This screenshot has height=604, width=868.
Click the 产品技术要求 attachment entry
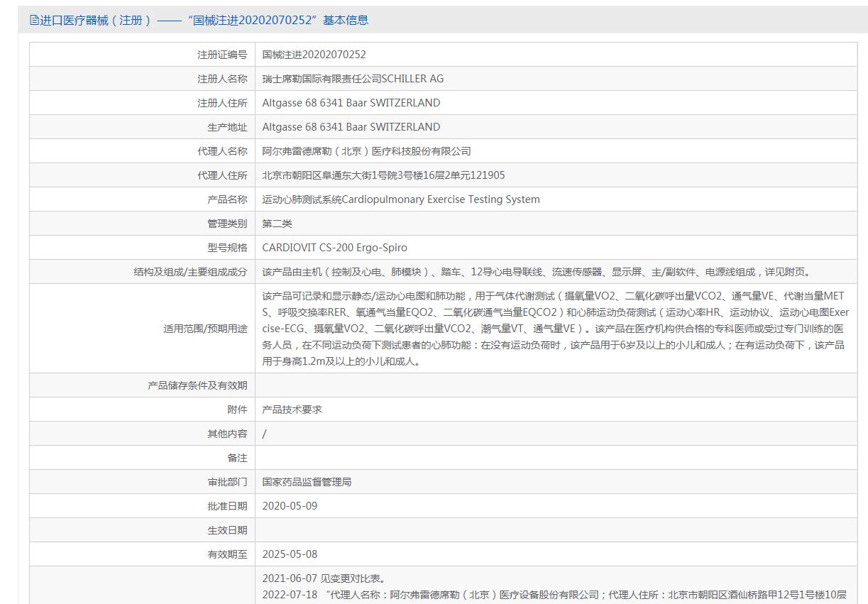(x=292, y=410)
